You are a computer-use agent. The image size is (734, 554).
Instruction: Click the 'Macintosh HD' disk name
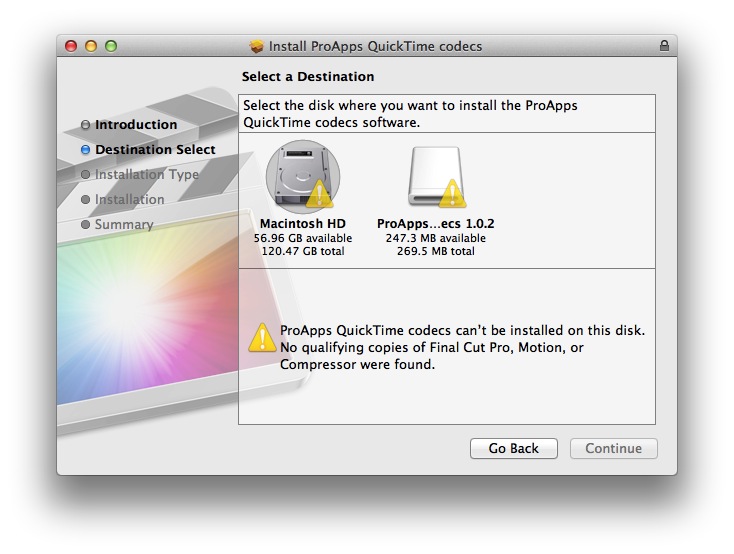click(303, 223)
